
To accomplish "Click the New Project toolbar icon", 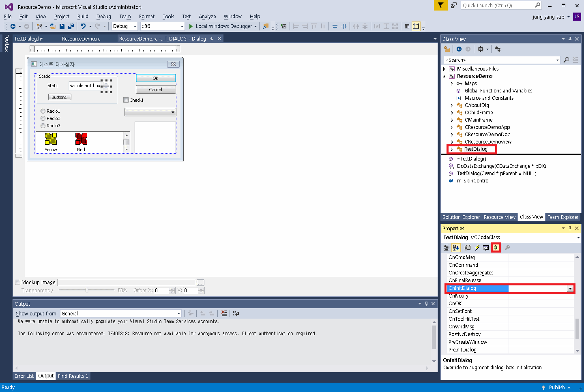I will (39, 26).
